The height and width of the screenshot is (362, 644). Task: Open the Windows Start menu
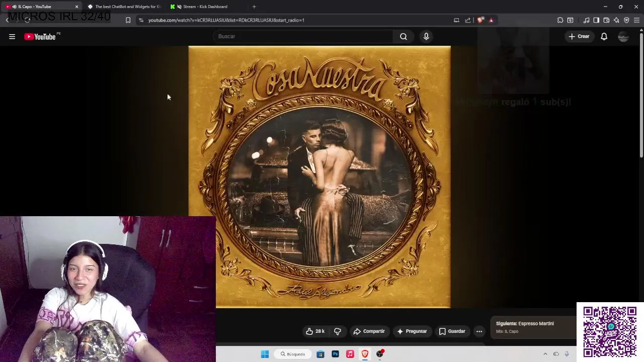265,354
